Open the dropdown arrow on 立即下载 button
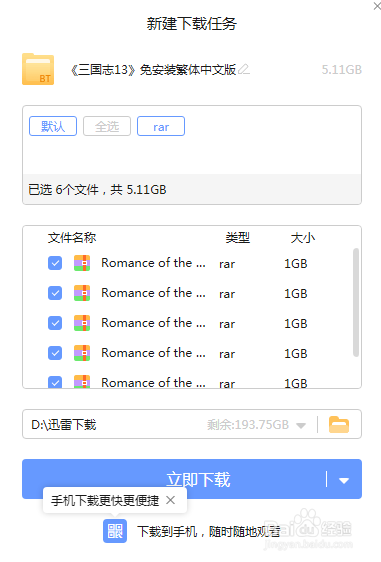This screenshot has height=562, width=381. click(x=344, y=480)
